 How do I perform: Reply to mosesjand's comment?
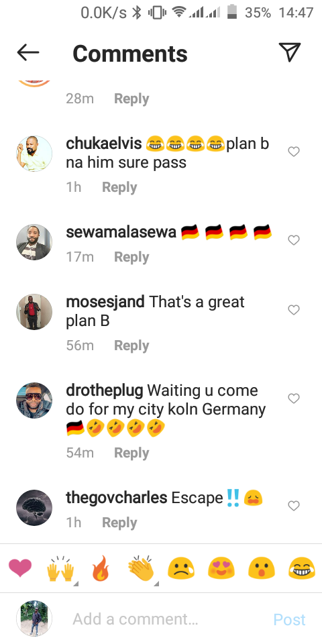(131, 345)
